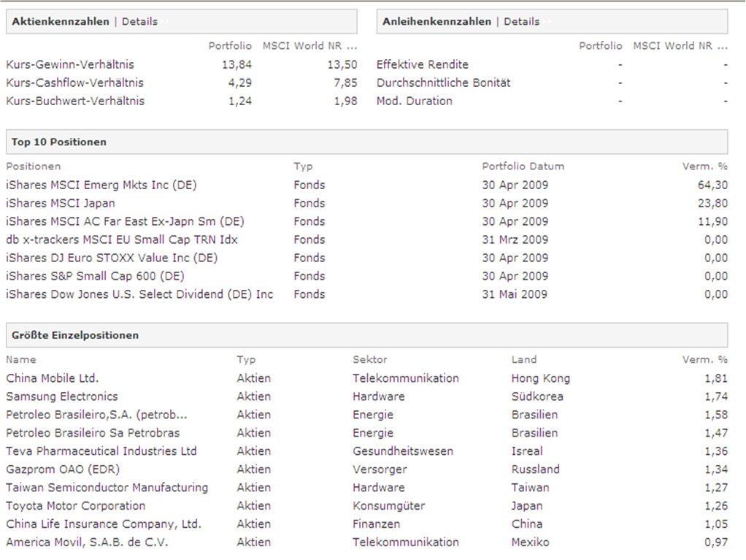Open iShares MSCI Japan fund entry
The image size is (746, 560).
pos(61,203)
